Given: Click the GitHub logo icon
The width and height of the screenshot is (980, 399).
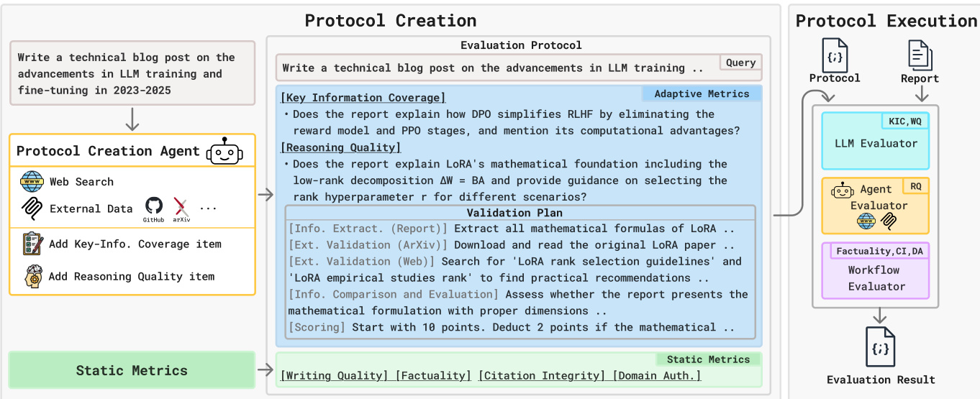Looking at the screenshot, I should (x=154, y=207).
